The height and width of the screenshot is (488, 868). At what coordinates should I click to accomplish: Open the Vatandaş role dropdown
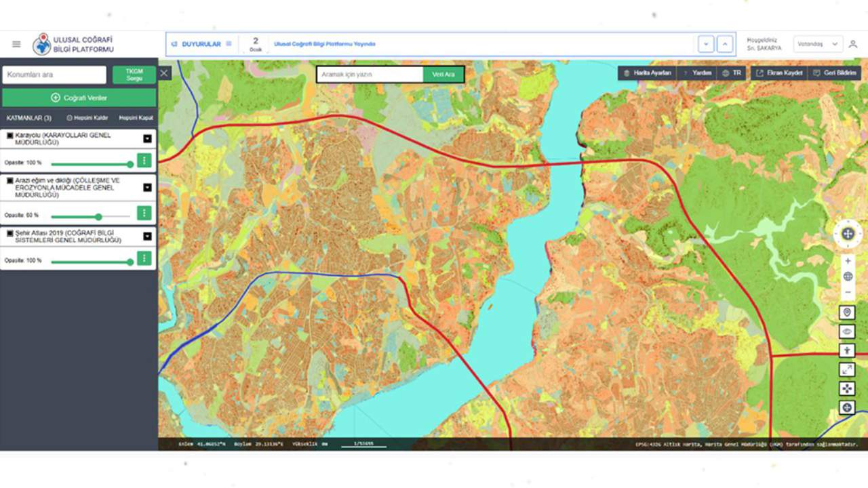coord(818,44)
